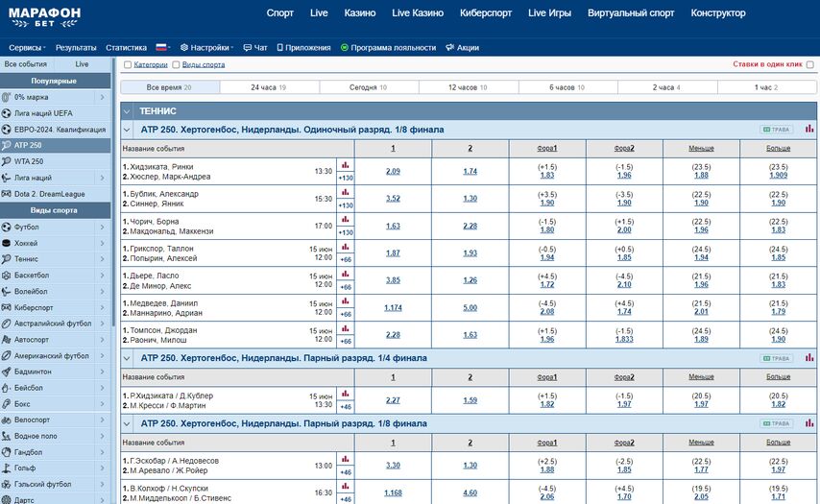The height and width of the screenshot is (504, 820).
Task: Show +130 more markets for Бублик match
Action: pyautogui.click(x=345, y=205)
